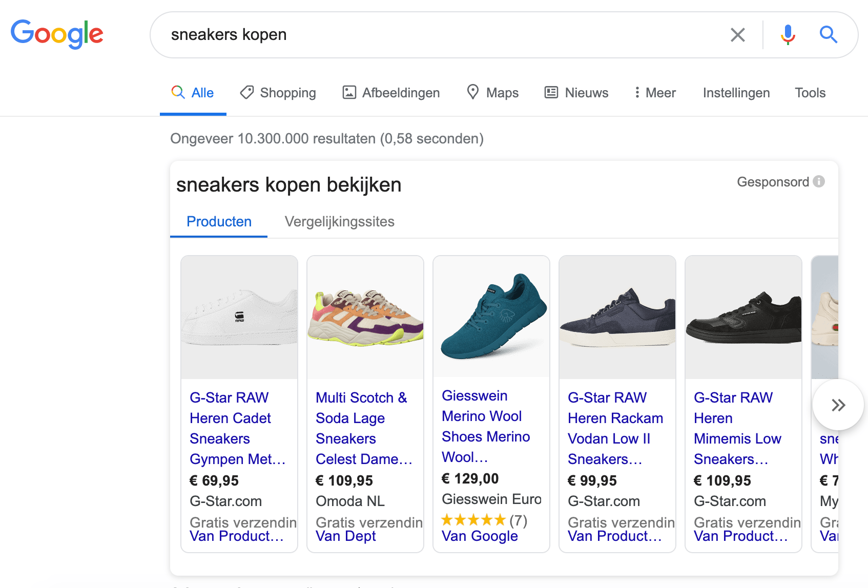Advance the product carousel with the arrow button
Viewport: 868px width, 588px height.
click(x=838, y=405)
